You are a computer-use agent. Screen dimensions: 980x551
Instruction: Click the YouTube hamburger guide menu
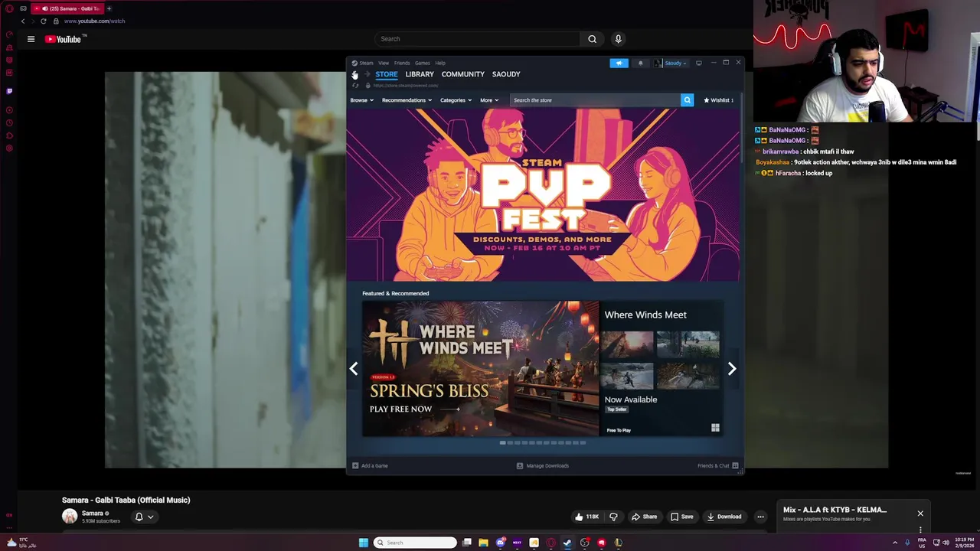[x=31, y=39]
